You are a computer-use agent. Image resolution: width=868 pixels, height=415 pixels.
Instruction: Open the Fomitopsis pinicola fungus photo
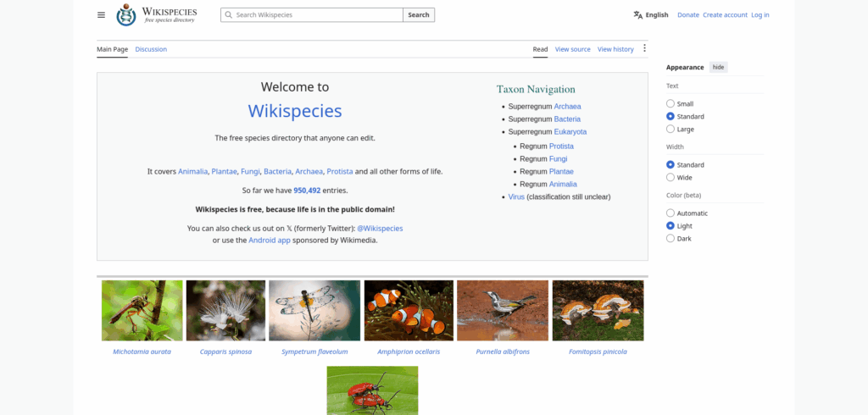click(x=598, y=311)
